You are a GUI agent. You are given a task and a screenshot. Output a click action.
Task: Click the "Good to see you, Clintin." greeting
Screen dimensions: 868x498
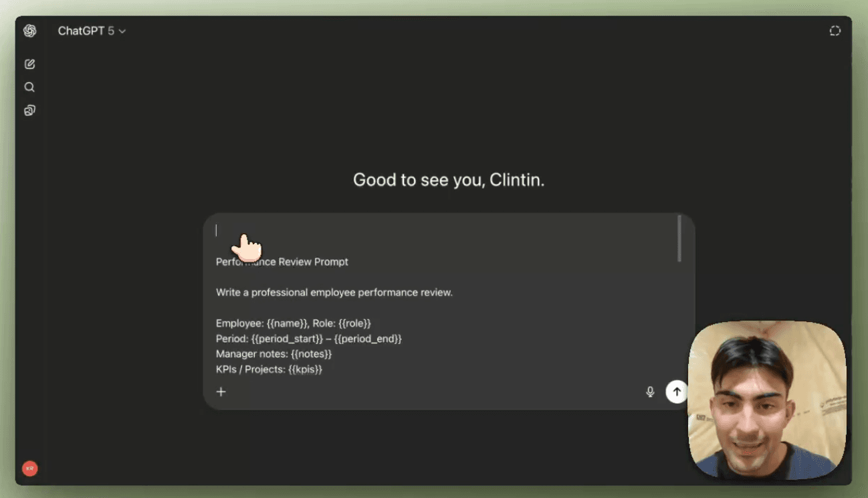coord(449,180)
